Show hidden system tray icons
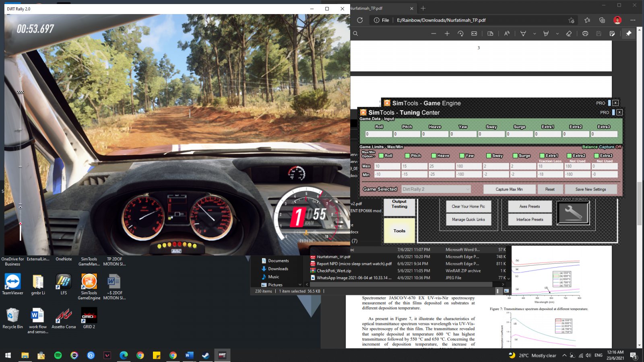Viewport: 644px width, 362px height. pyautogui.click(x=564, y=355)
